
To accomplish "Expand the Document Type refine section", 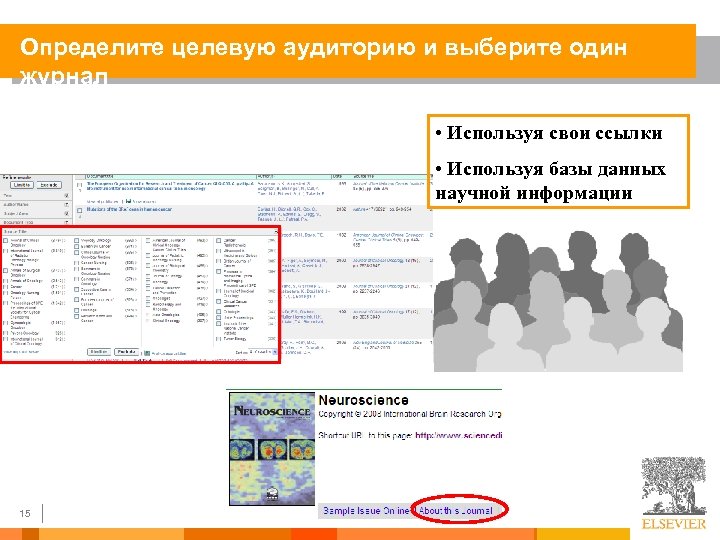I will point(66,222).
